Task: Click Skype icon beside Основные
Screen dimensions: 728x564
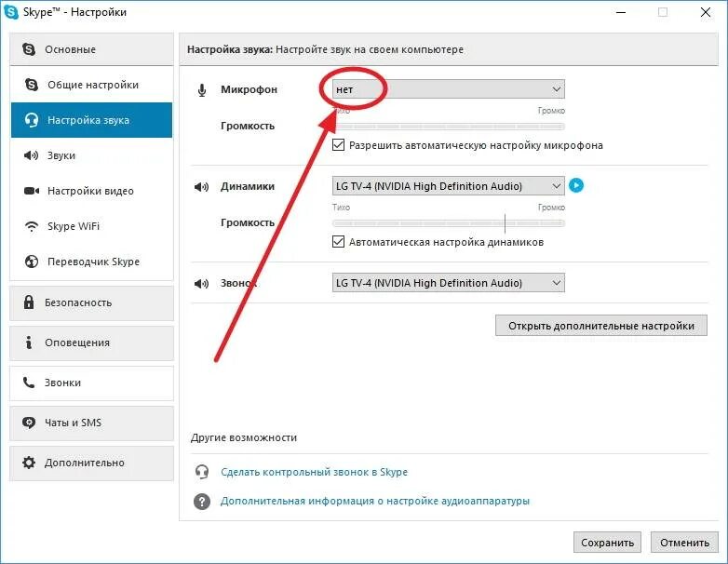Action: (29, 49)
